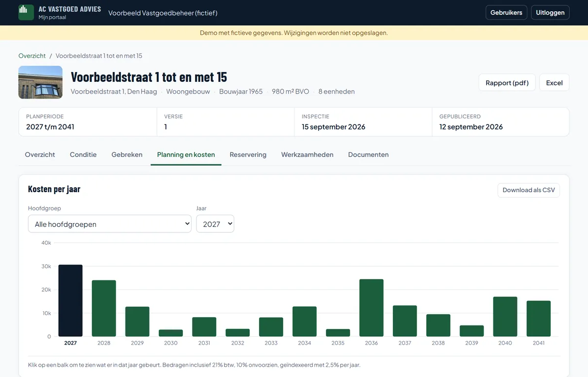588x377 pixels.
Task: Click the inspectie date 15 september 2026
Action: (333, 126)
